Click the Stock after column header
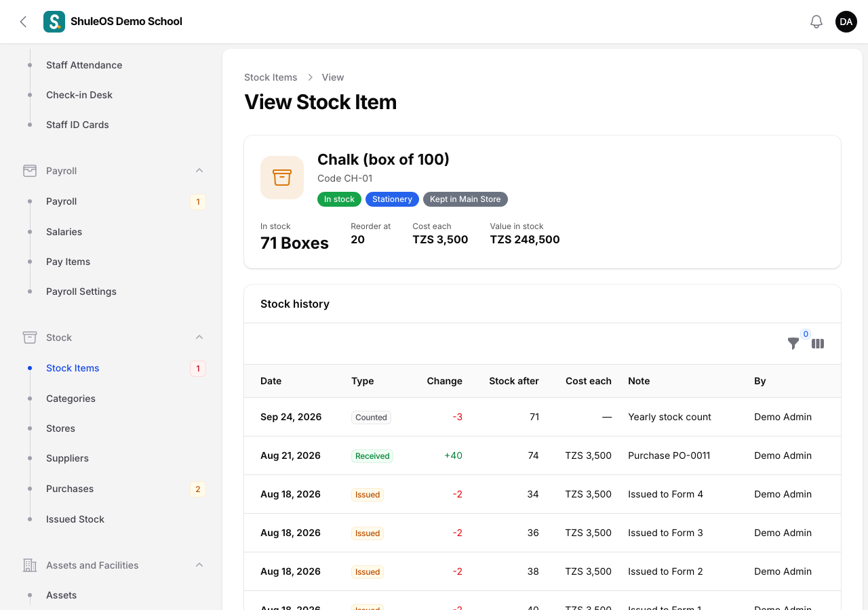The width and height of the screenshot is (868, 610). click(x=514, y=381)
